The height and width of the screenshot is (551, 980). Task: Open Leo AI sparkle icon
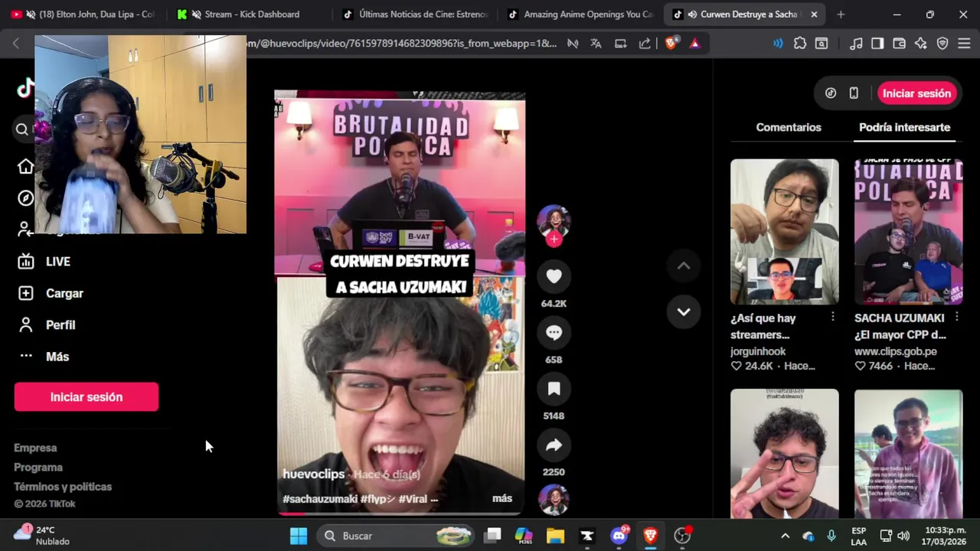[x=920, y=44]
